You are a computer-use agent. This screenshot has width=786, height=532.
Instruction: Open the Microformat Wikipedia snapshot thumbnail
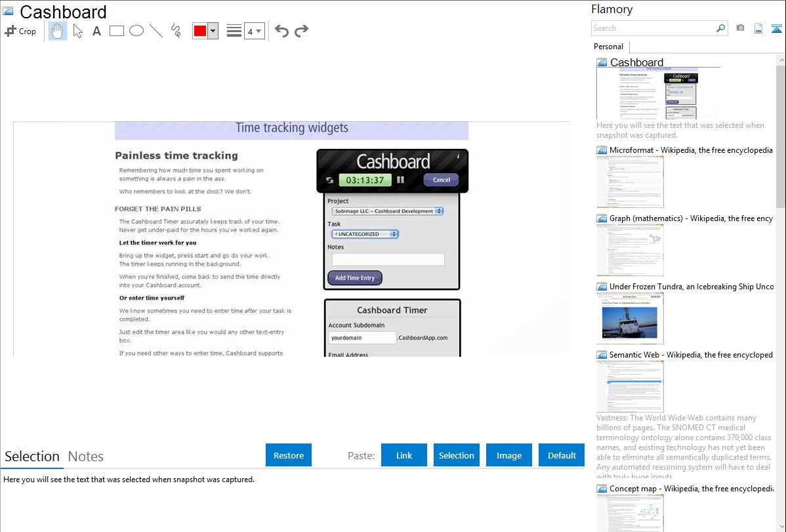coord(630,182)
